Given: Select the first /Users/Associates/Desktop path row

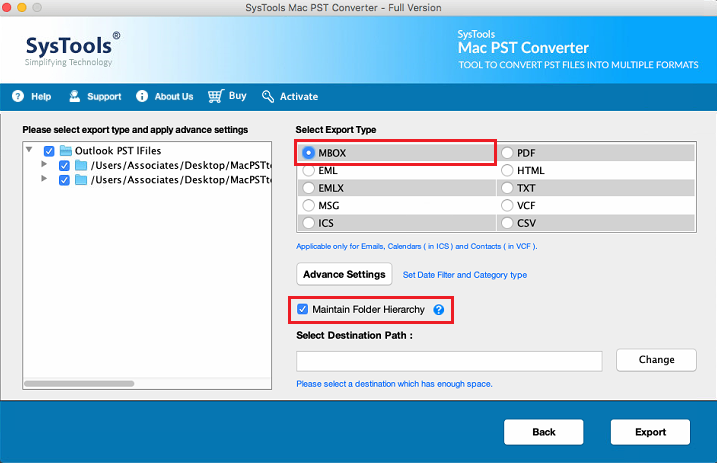Looking at the screenshot, I should [181, 165].
